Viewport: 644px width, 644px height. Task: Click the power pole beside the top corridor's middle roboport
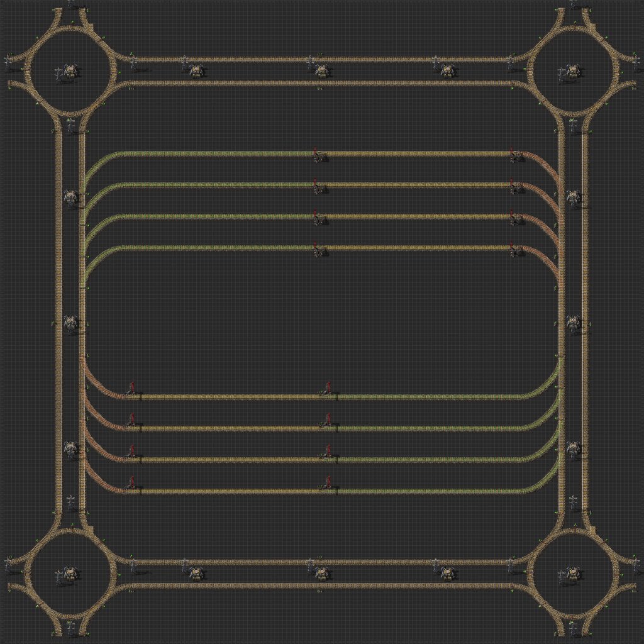click(311, 64)
